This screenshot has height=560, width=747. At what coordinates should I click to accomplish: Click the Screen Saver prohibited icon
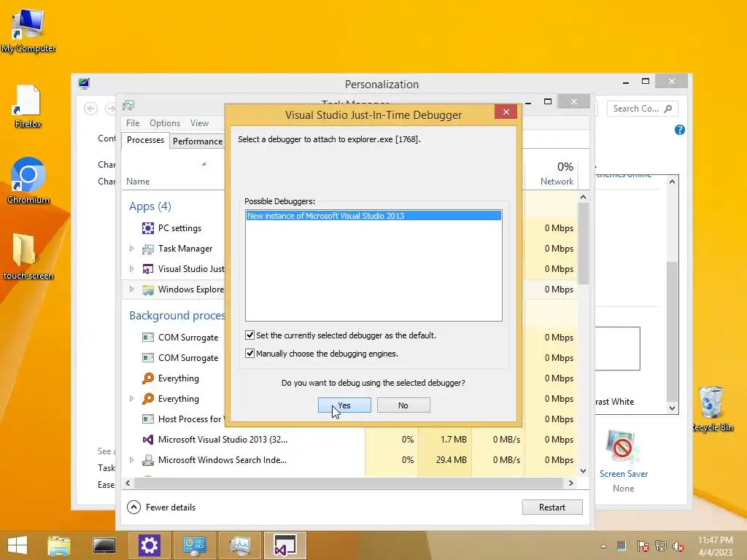point(623,446)
